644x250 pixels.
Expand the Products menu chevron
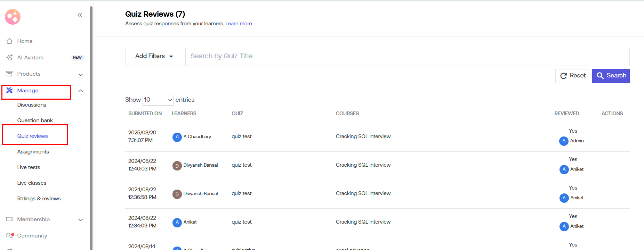click(x=81, y=74)
